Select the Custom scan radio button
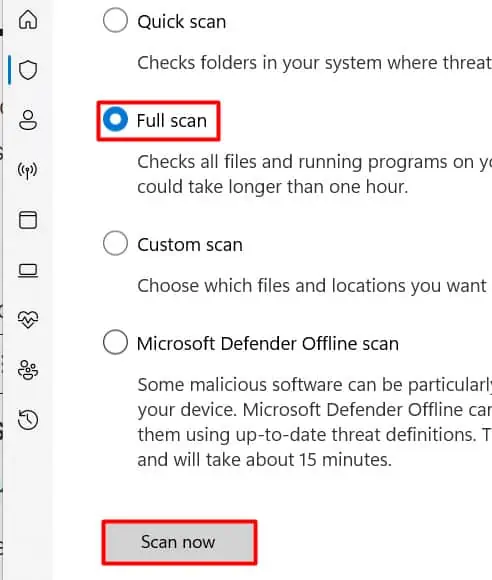 [115, 243]
